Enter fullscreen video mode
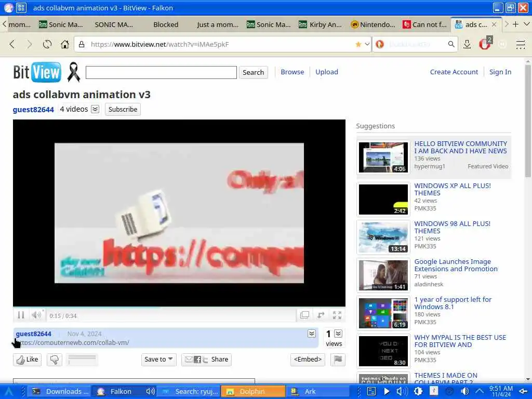Image resolution: width=532 pixels, height=399 pixels. tap(337, 315)
